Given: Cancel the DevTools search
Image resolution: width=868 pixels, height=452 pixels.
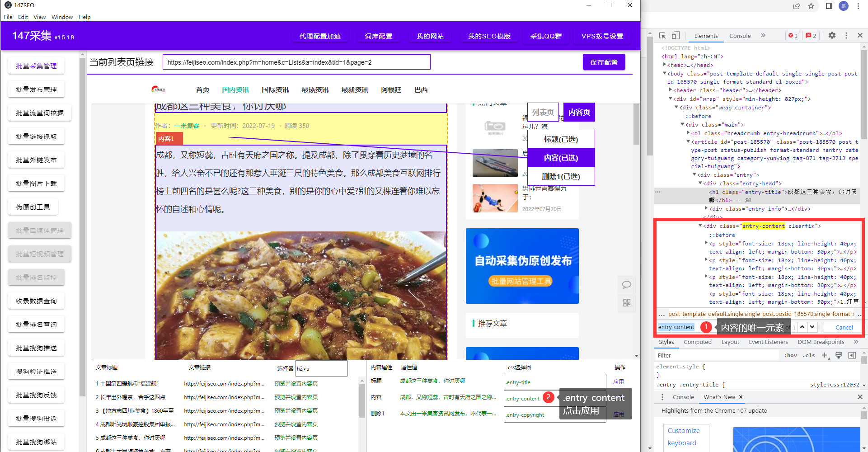Looking at the screenshot, I should click(x=844, y=327).
